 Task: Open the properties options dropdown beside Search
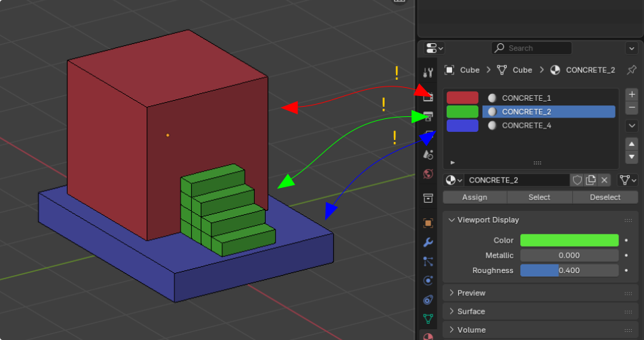(x=632, y=49)
